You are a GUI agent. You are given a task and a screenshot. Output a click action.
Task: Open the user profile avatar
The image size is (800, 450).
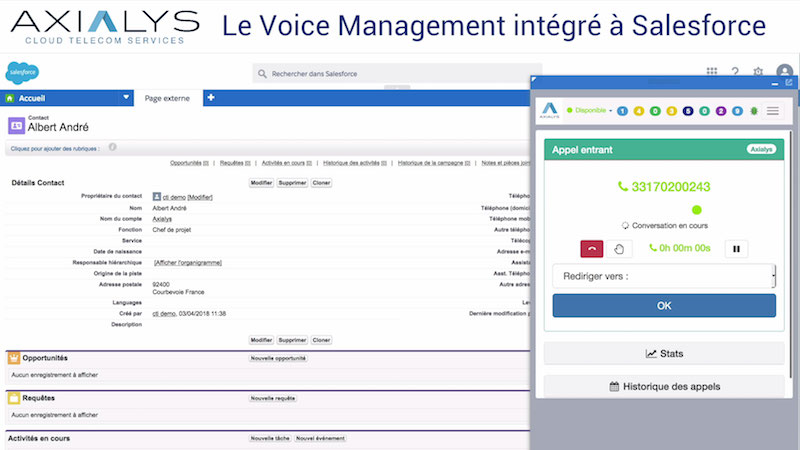tap(784, 71)
